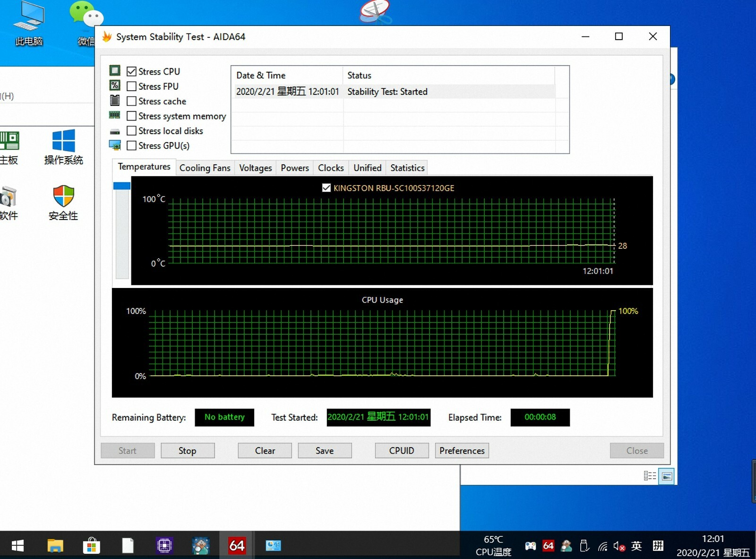Switch to the Cooling Fans tab

pyautogui.click(x=205, y=168)
